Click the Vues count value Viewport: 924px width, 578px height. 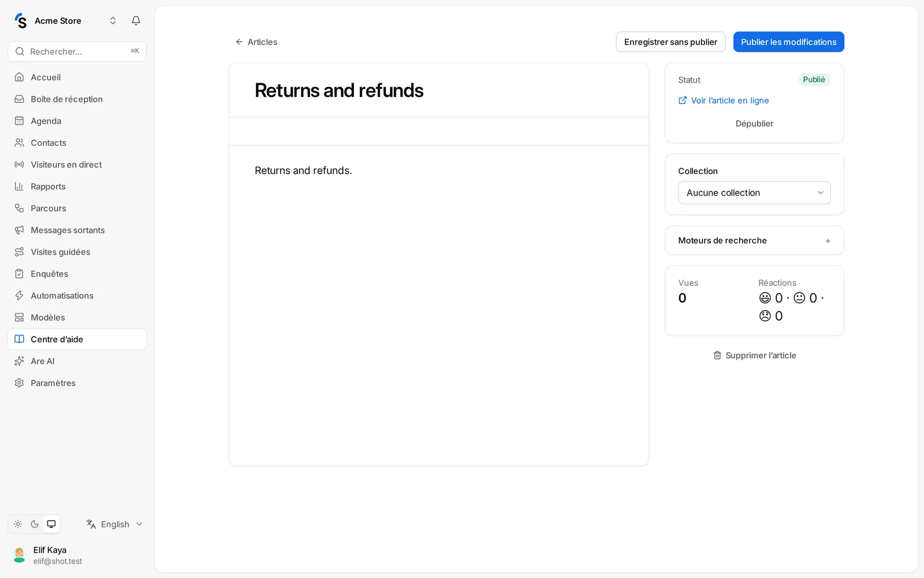682,298
